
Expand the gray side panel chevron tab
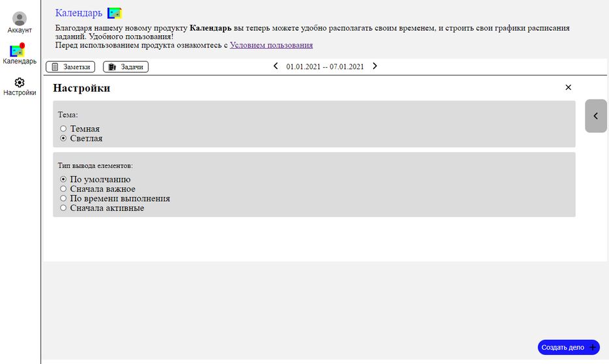tap(596, 116)
